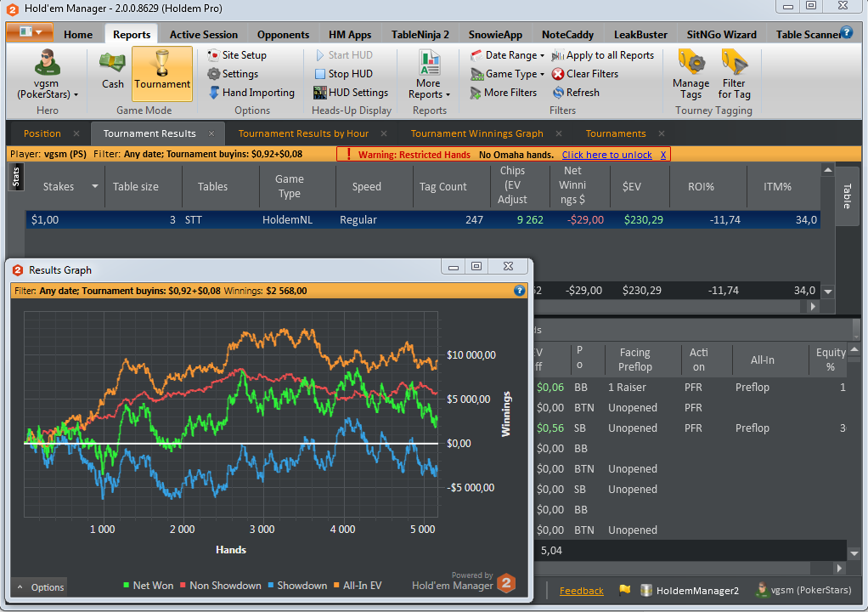Clear Filters in the ribbon
The width and height of the screenshot is (868, 612).
click(x=585, y=74)
